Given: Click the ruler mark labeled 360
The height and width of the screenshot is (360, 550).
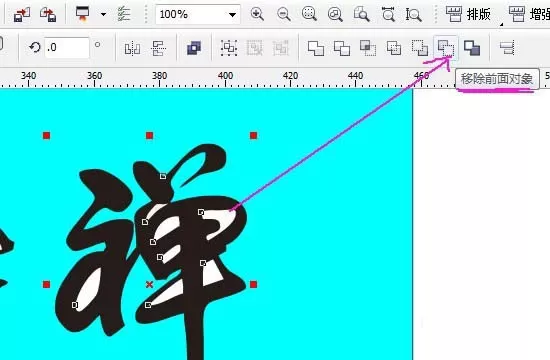Looking at the screenshot, I should click(94, 76).
